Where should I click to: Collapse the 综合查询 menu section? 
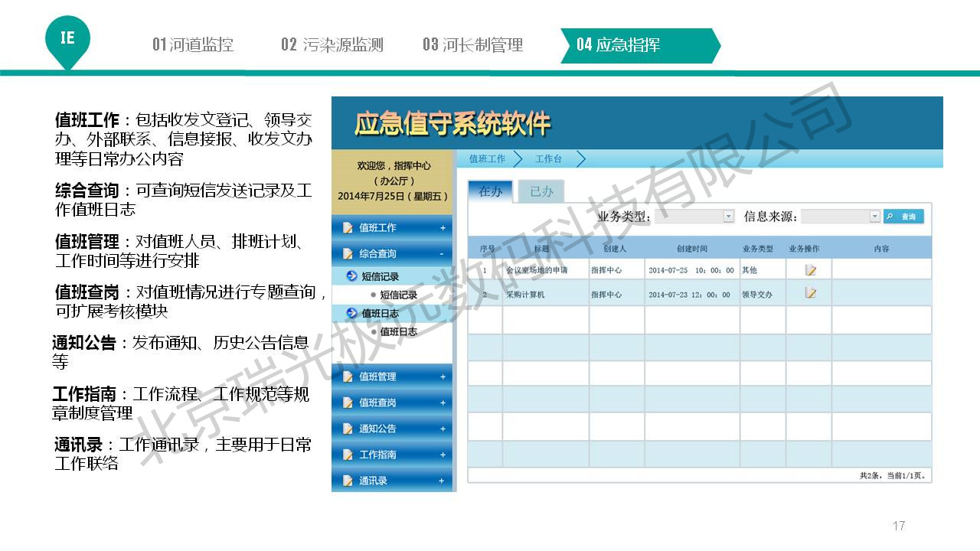442,253
